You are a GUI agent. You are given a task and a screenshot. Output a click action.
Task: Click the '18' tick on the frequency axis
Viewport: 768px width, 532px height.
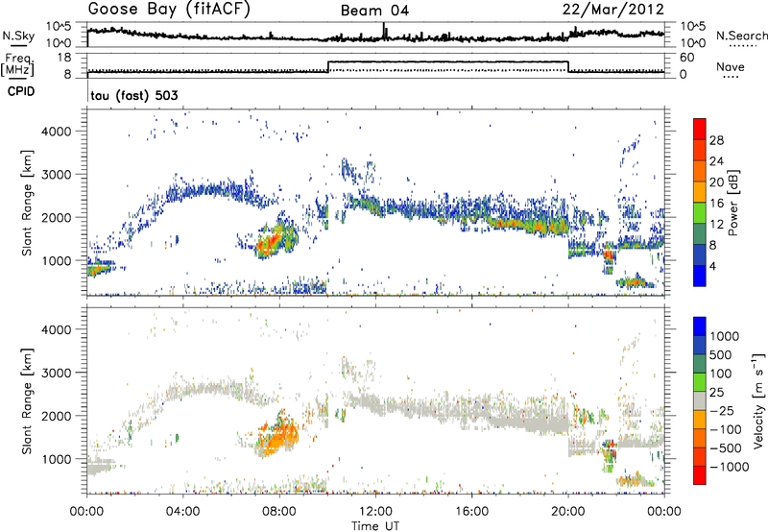[65, 58]
